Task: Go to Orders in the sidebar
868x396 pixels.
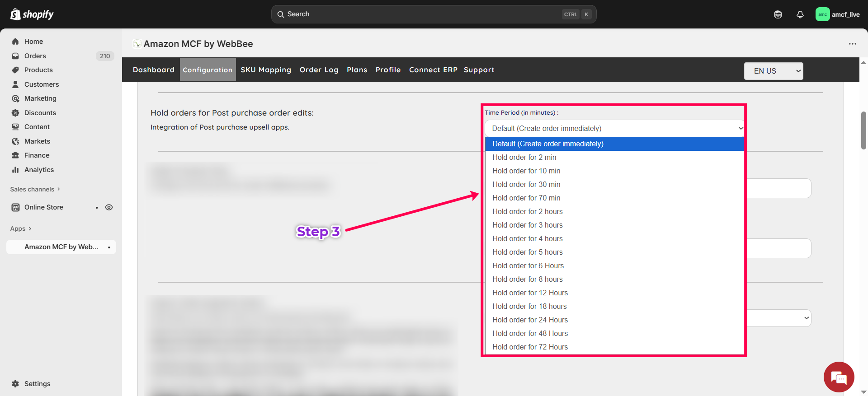Action: pyautogui.click(x=35, y=56)
